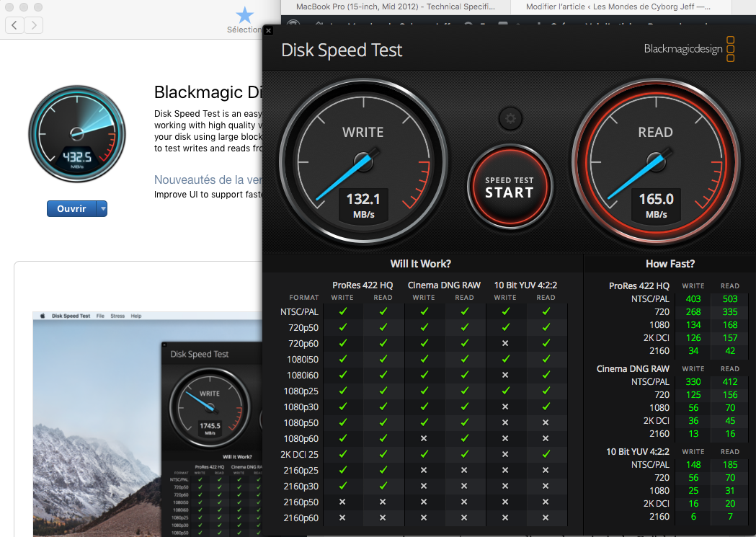Click the 10 Bit YUV read checkmark for 2K DCI 25

(x=546, y=454)
